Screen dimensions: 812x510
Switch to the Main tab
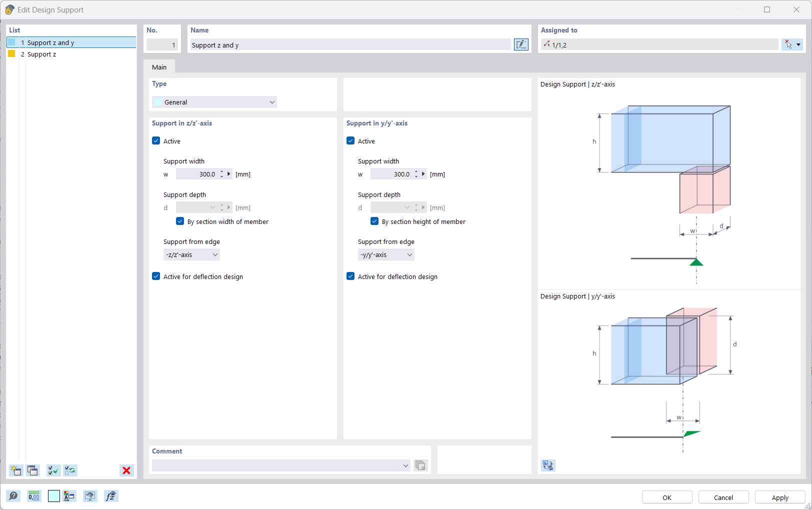click(159, 66)
